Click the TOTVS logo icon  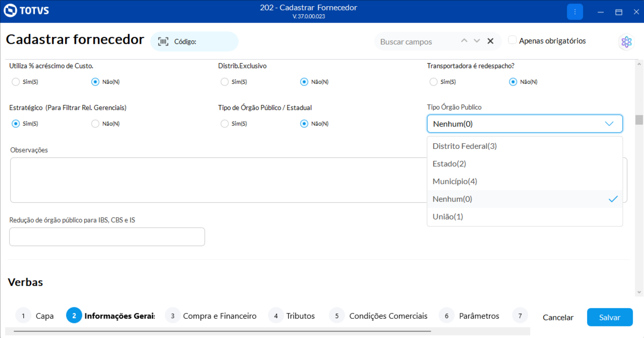click(10, 10)
